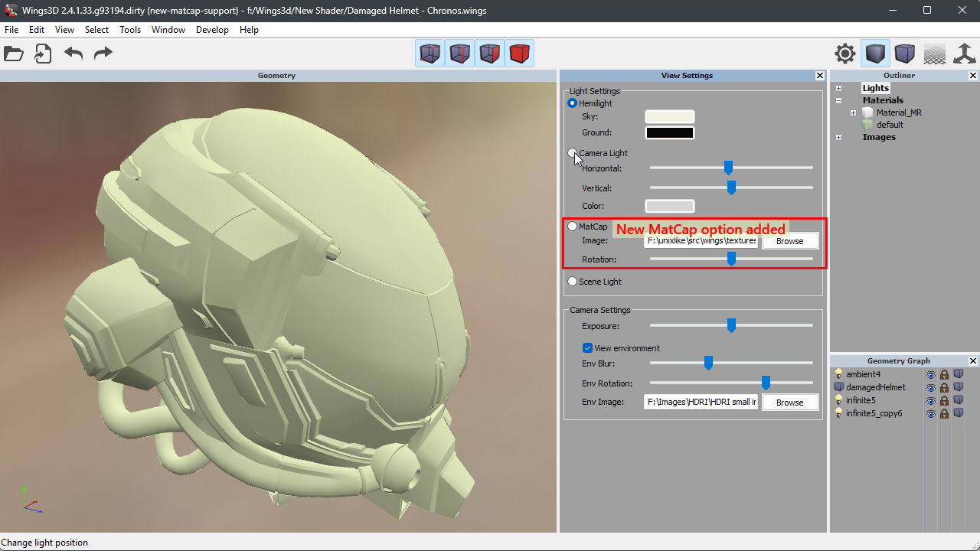Viewport: 980px width, 551px height.
Task: Lock the infinite5 light
Action: 945,401
